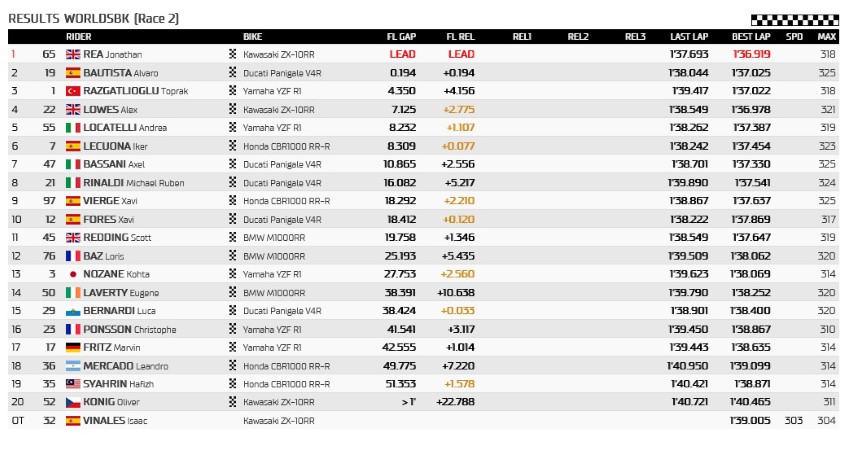Open rider BAUTISTA Alvaro's entry
This screenshot has height=473, width=854.
click(x=116, y=73)
